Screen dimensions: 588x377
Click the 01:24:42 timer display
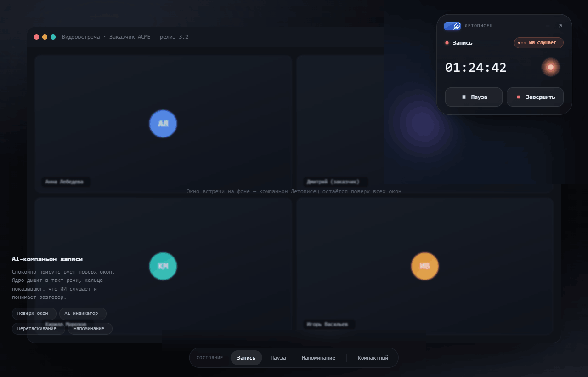point(476,68)
